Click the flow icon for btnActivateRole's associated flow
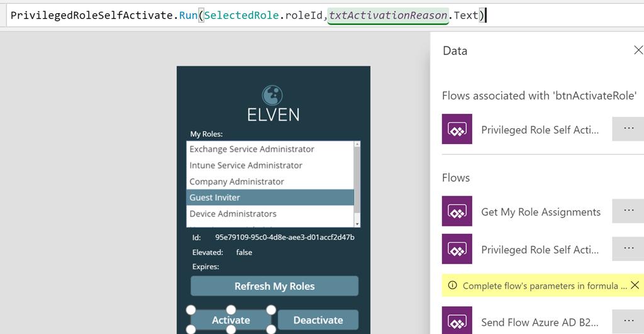 point(457,129)
